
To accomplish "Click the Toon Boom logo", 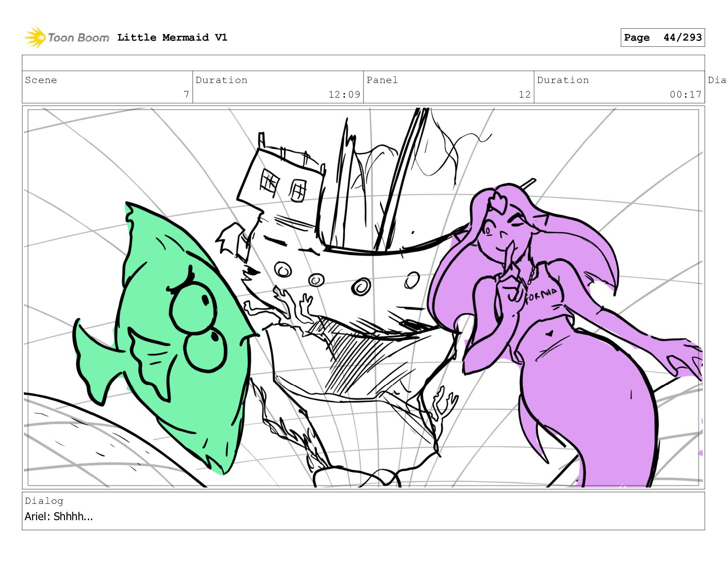I will [x=66, y=38].
